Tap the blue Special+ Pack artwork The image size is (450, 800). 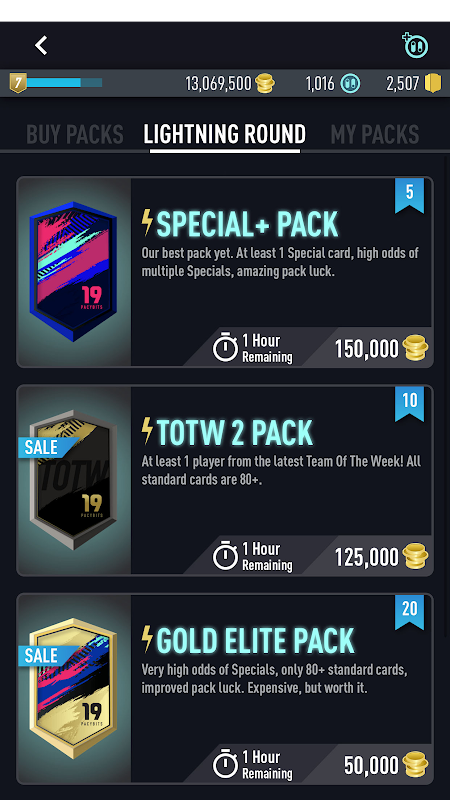pyautogui.click(x=73, y=271)
